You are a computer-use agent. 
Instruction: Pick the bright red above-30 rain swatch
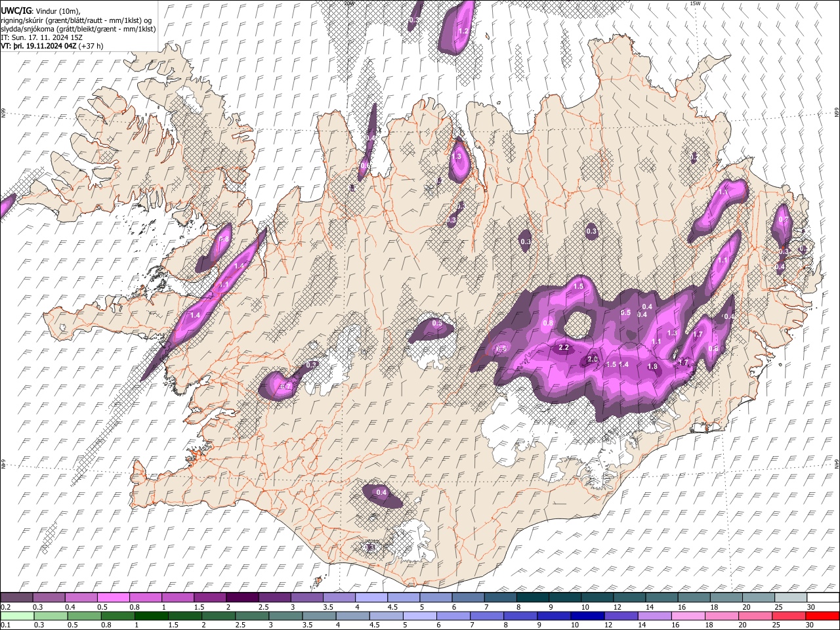pos(822,616)
